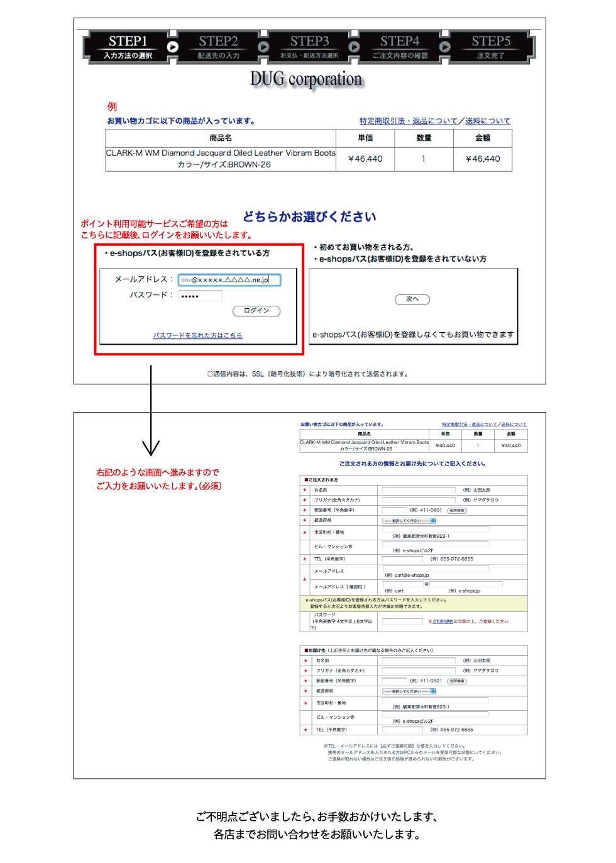The image size is (616, 863).
Task: Select the STEP5 注文完了 tab
Action: [491, 47]
